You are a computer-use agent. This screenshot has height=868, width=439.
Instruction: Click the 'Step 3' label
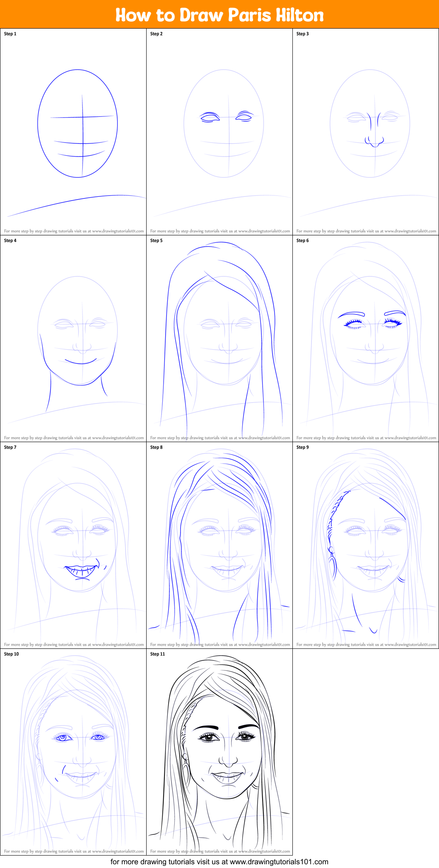tap(303, 34)
